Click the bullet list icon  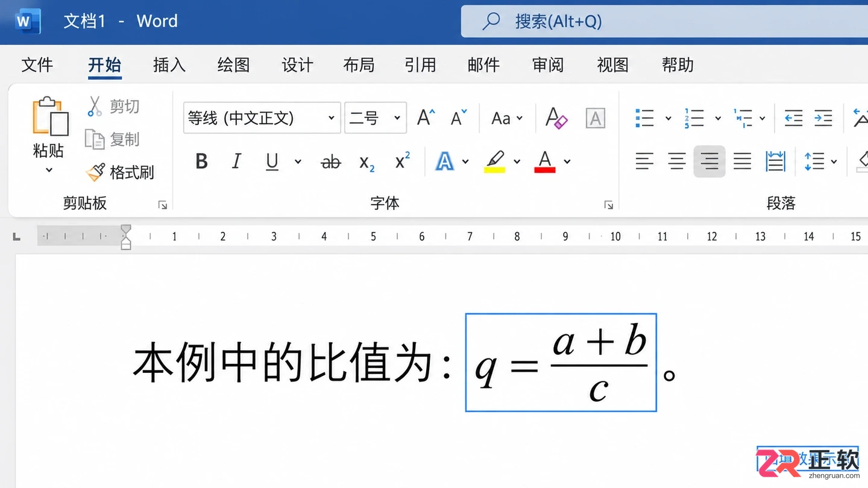645,117
